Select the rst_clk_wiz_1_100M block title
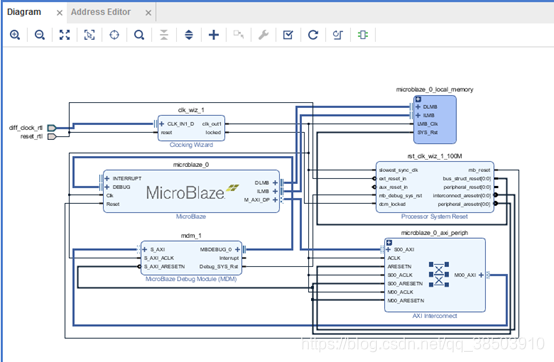 click(435, 156)
